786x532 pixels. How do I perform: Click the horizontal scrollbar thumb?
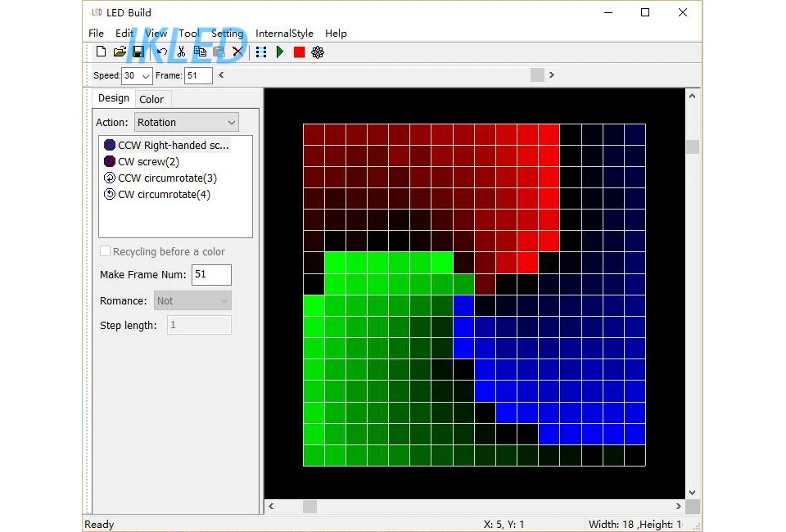309,507
